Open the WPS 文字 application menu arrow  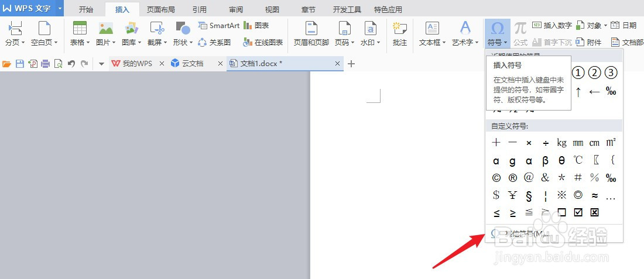[60, 8]
